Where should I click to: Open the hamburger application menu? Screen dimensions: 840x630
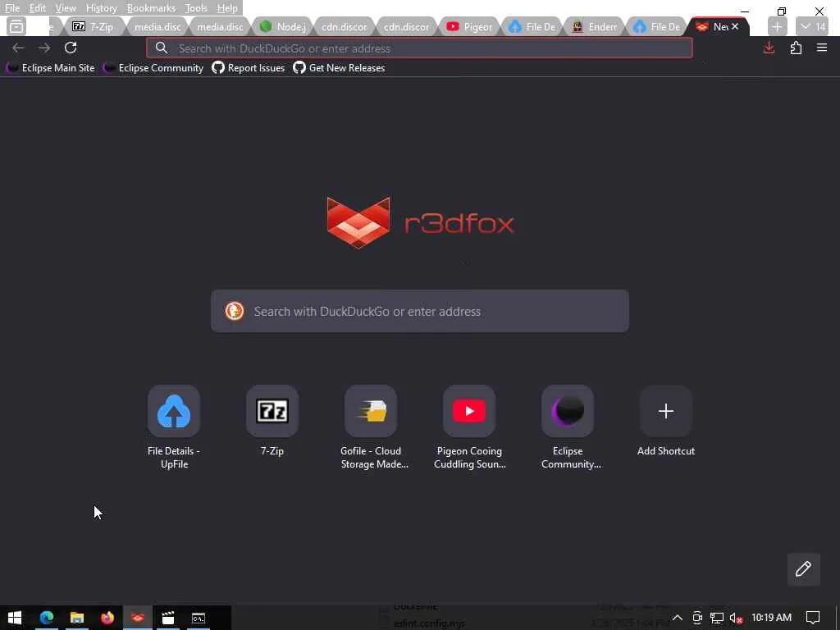click(822, 48)
